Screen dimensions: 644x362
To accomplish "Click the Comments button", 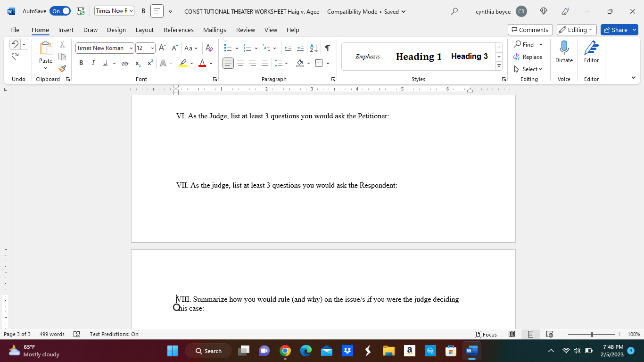I will coord(530,30).
